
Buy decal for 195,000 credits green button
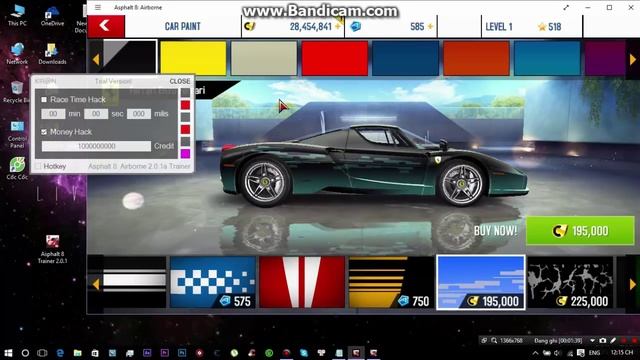tap(580, 231)
